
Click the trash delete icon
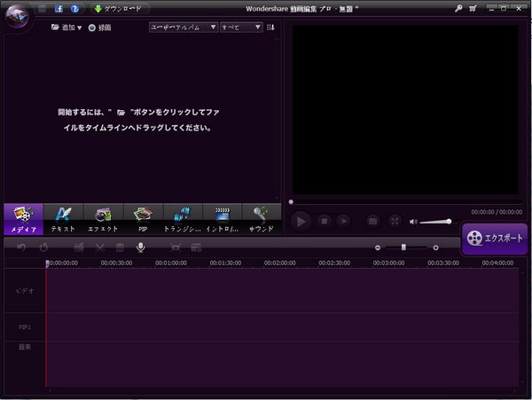click(x=120, y=247)
